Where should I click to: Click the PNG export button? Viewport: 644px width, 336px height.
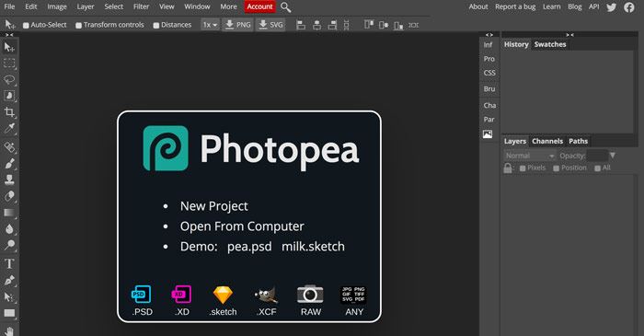coord(237,25)
